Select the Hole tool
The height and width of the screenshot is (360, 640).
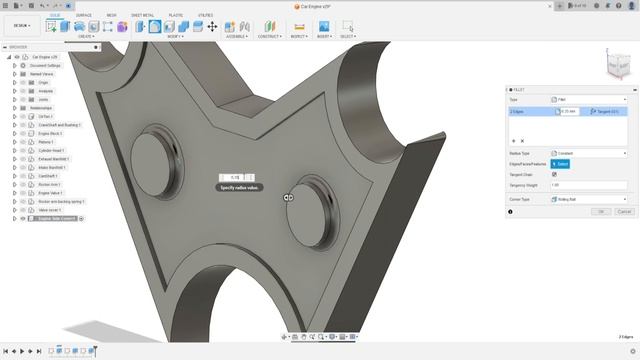coord(93,27)
